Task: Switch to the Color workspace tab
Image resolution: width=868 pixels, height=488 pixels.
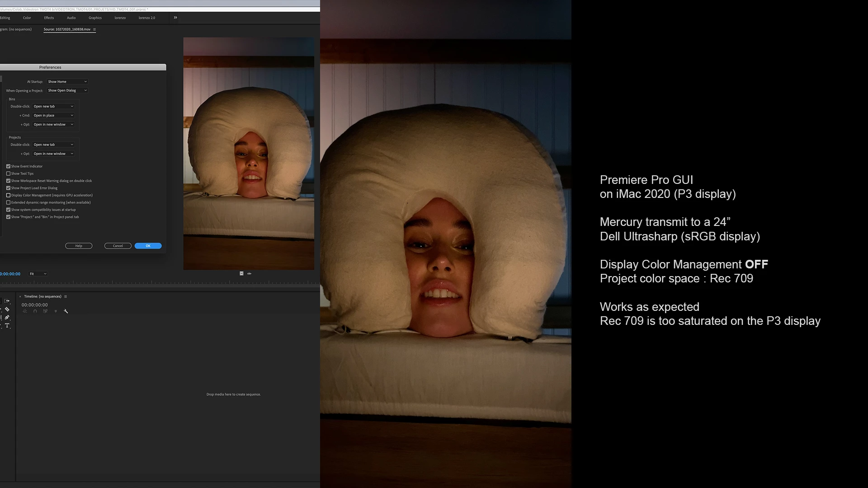Action: tap(27, 18)
